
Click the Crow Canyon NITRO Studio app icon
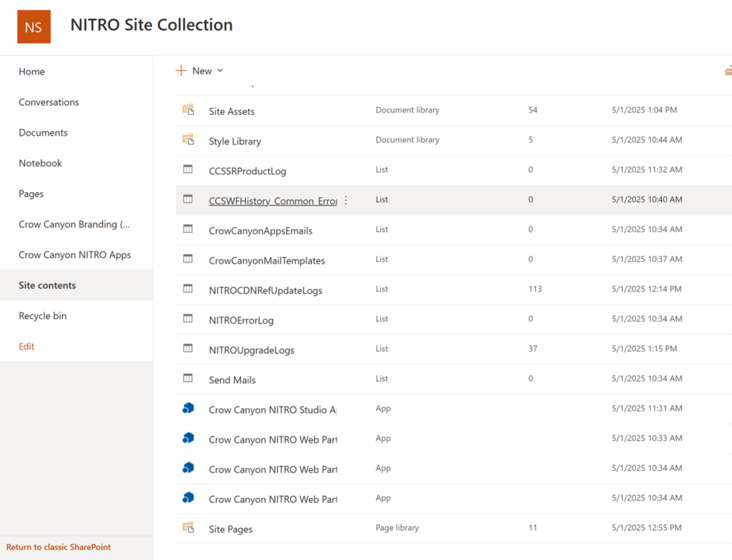point(188,409)
